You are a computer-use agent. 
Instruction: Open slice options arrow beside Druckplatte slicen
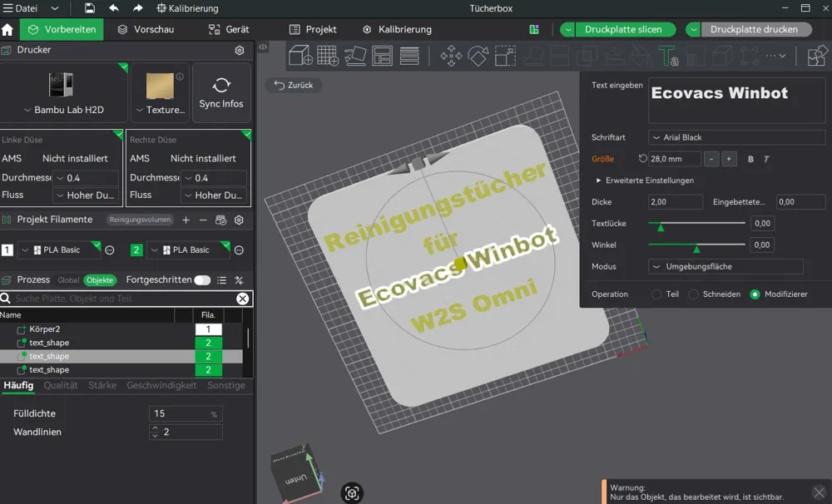tap(567, 30)
